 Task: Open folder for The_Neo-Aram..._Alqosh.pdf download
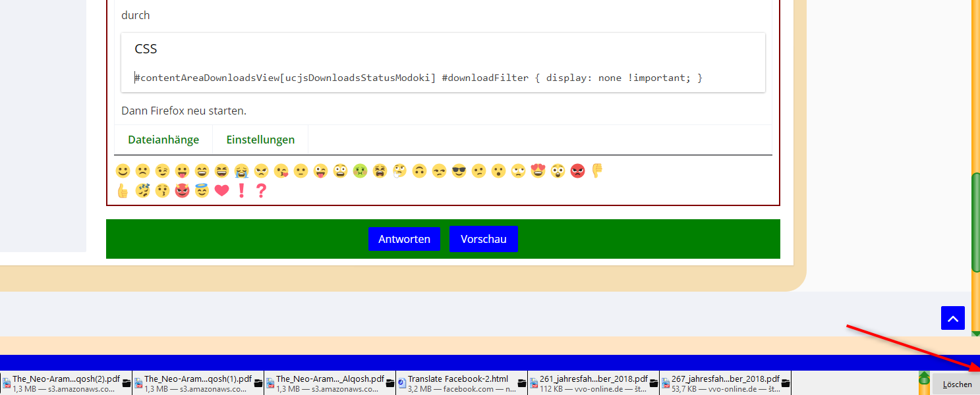point(390,383)
